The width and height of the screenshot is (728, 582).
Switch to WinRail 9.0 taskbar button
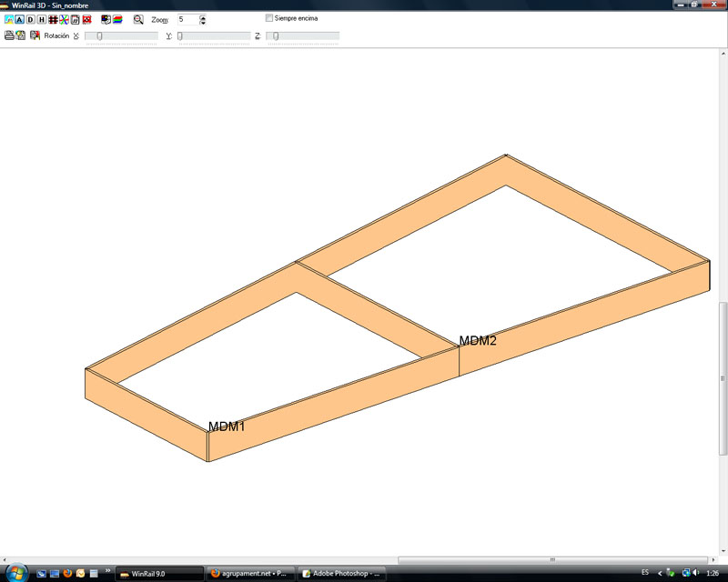tap(159, 574)
